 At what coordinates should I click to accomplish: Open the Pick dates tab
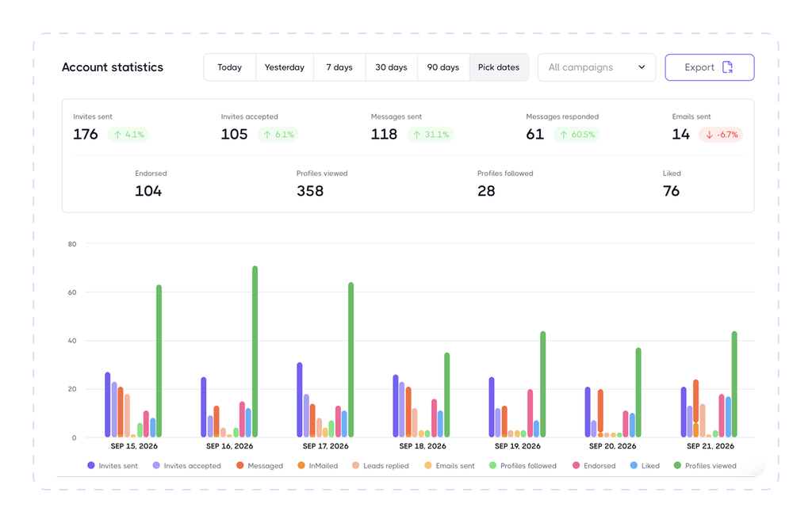point(499,67)
